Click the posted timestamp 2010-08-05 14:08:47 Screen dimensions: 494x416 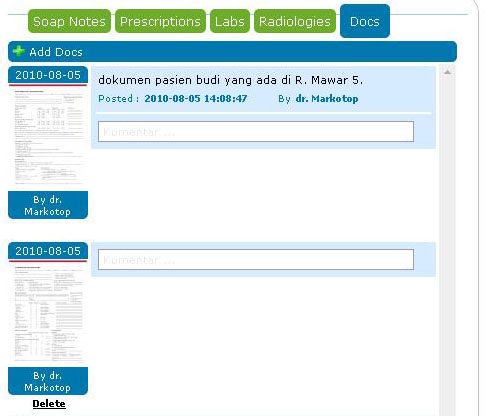tap(196, 99)
